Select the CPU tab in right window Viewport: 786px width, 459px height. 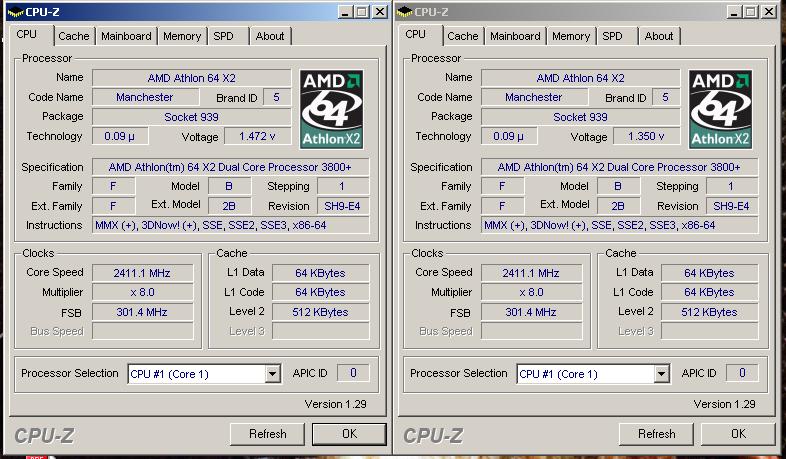pos(416,34)
